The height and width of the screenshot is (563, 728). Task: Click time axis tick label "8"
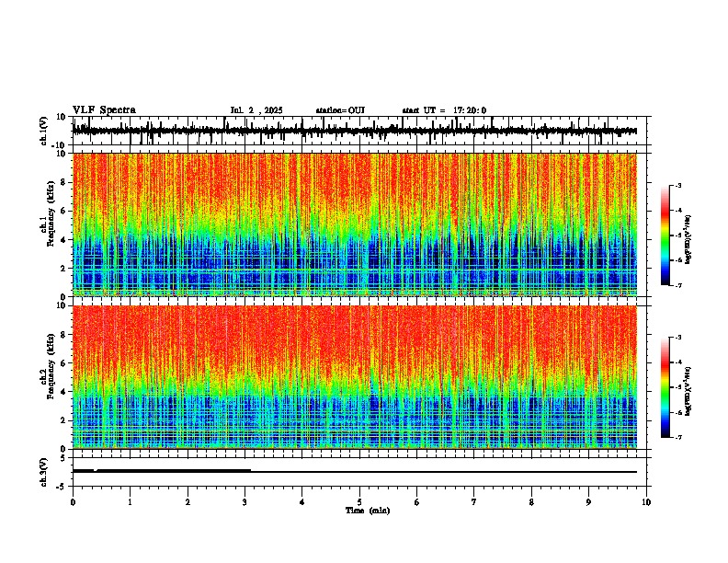pos(531,502)
